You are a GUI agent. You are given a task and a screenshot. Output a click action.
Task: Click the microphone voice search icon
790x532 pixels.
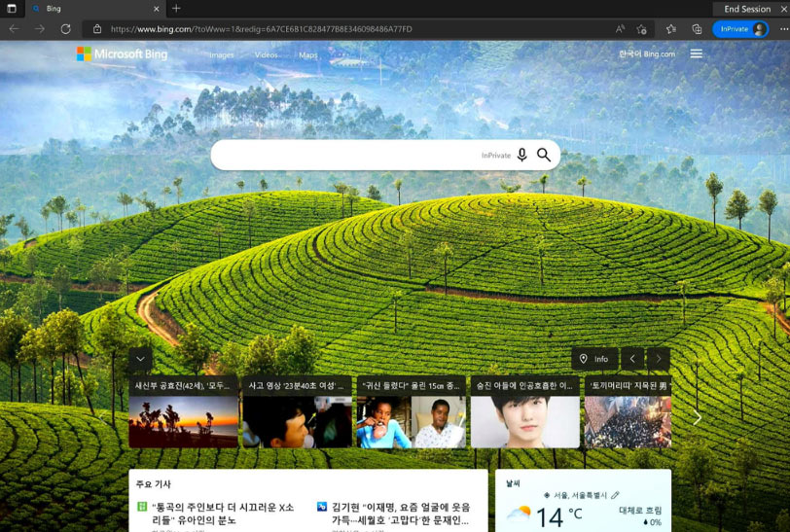[521, 155]
